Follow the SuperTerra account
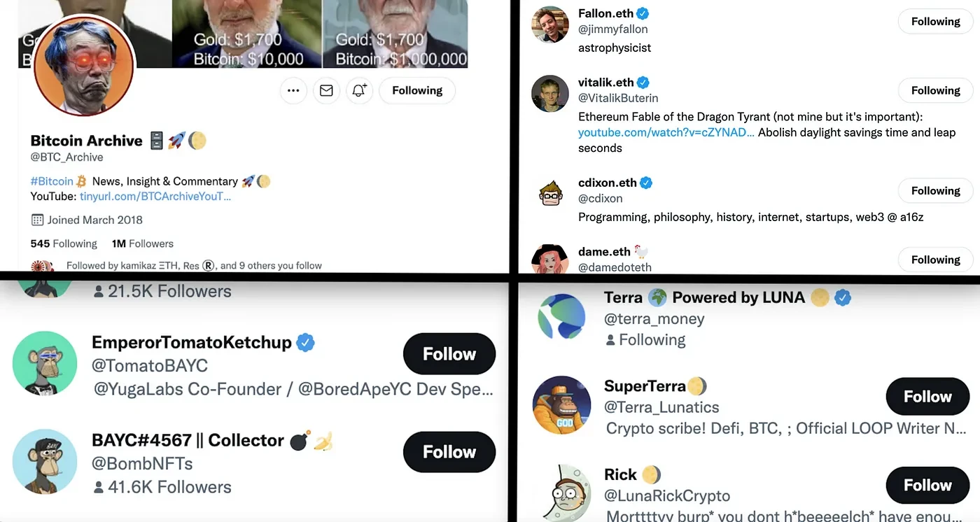The height and width of the screenshot is (522, 980). pyautogui.click(x=927, y=397)
